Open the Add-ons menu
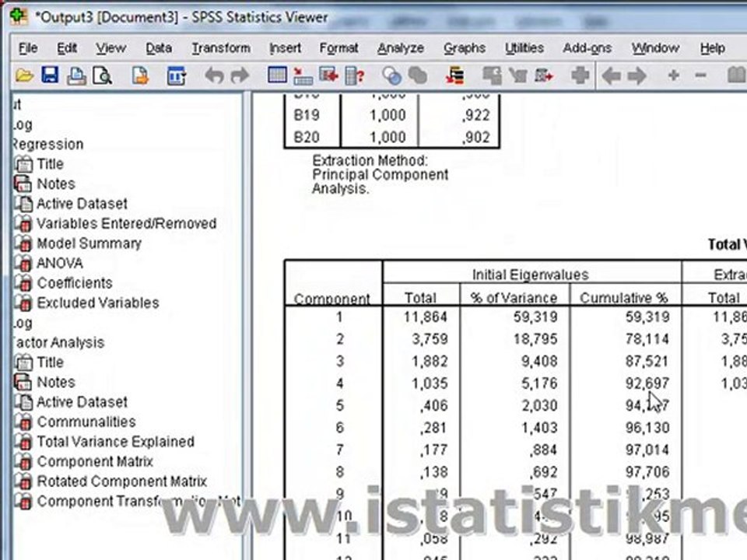Image resolution: width=747 pixels, height=560 pixels. click(x=587, y=48)
